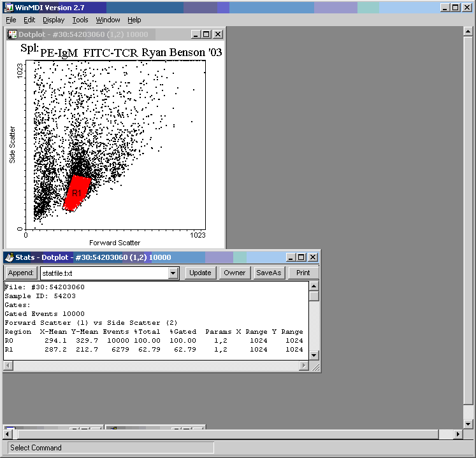
Task: Click stats horizontal scrollbar right arrow
Action: tap(303, 366)
